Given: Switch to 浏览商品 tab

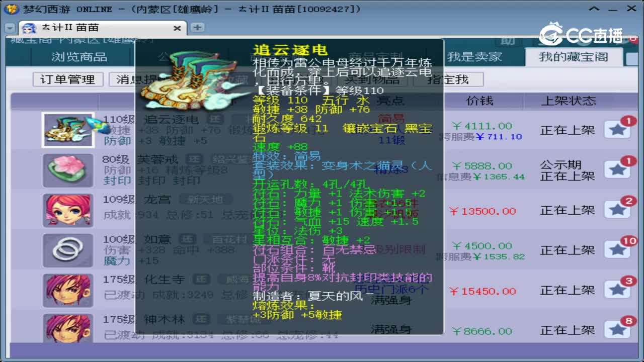Looking at the screenshot, I should point(79,57).
